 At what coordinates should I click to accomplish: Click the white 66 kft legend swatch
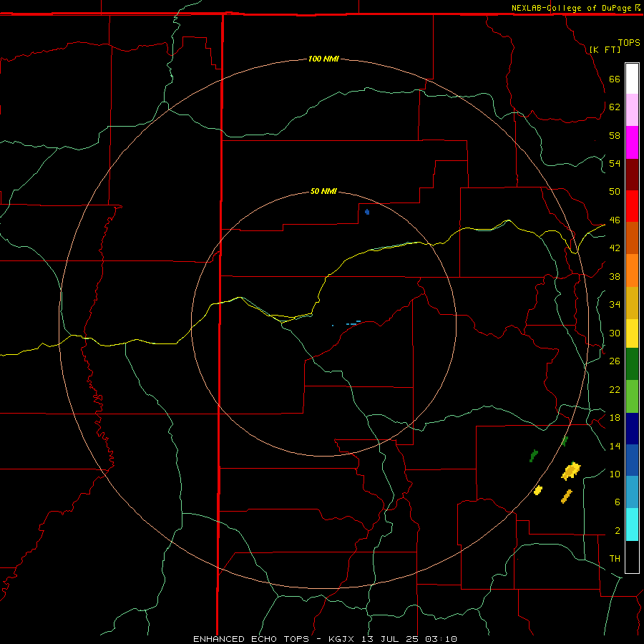(632, 79)
